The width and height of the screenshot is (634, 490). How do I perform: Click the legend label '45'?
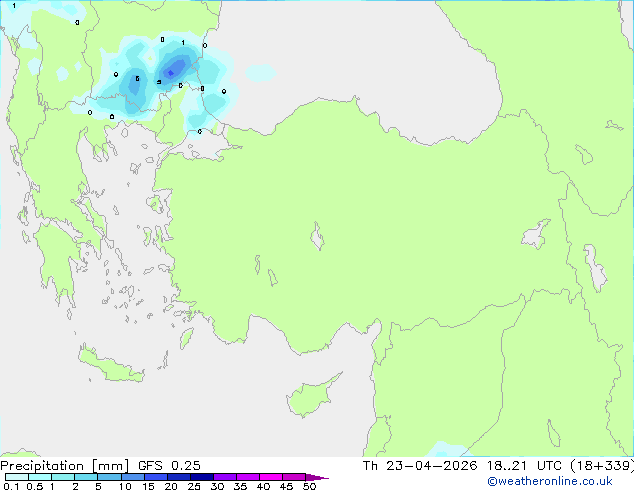click(286, 486)
